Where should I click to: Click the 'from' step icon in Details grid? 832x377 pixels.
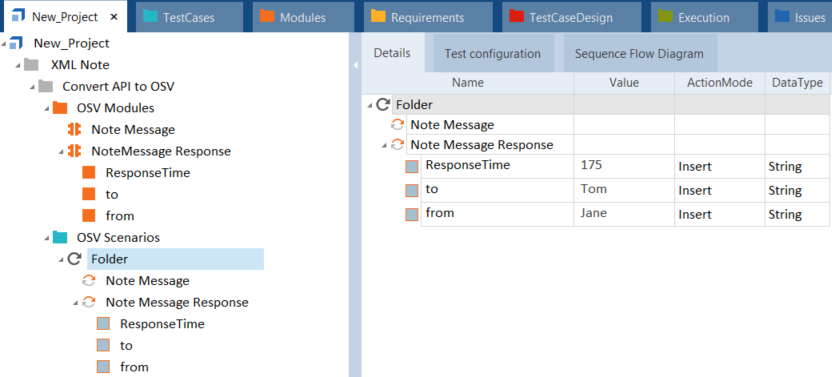pos(412,215)
